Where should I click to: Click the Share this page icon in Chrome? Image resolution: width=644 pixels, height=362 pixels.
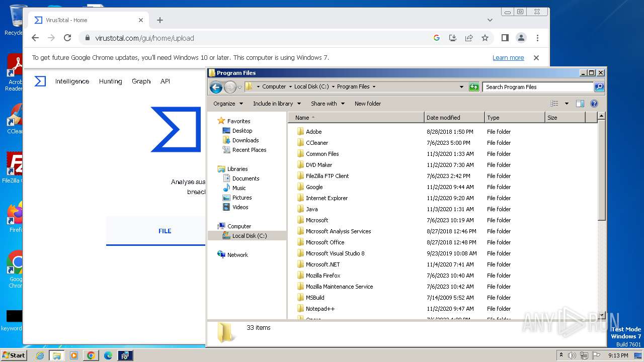click(469, 38)
